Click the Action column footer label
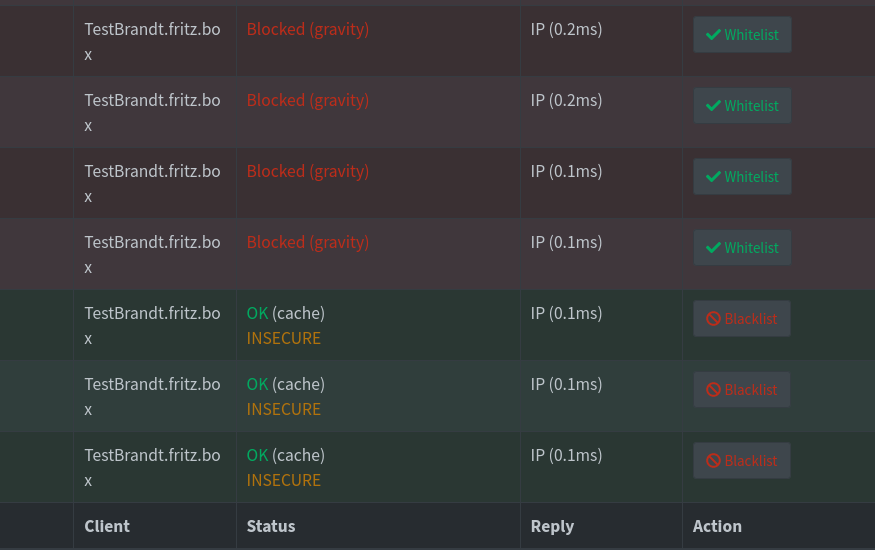 [717, 526]
